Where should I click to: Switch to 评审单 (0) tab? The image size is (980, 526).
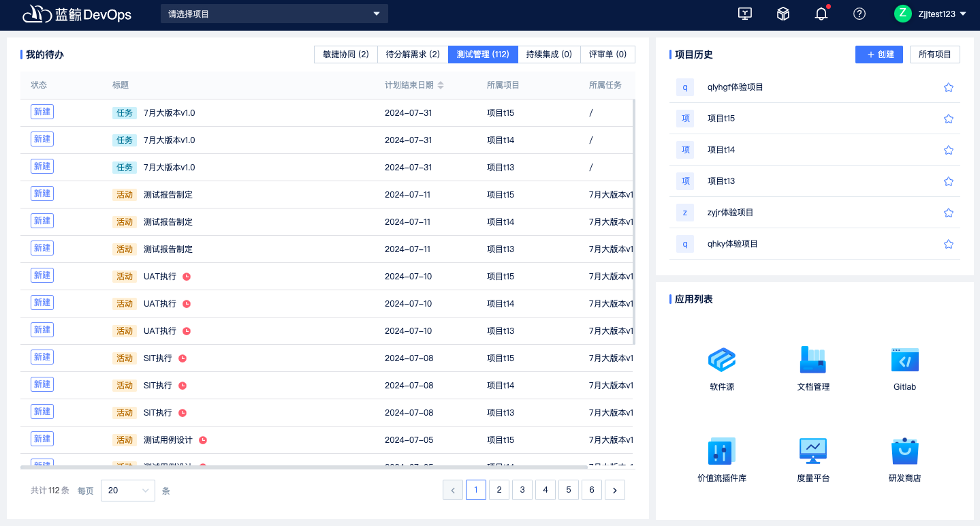pyautogui.click(x=607, y=55)
